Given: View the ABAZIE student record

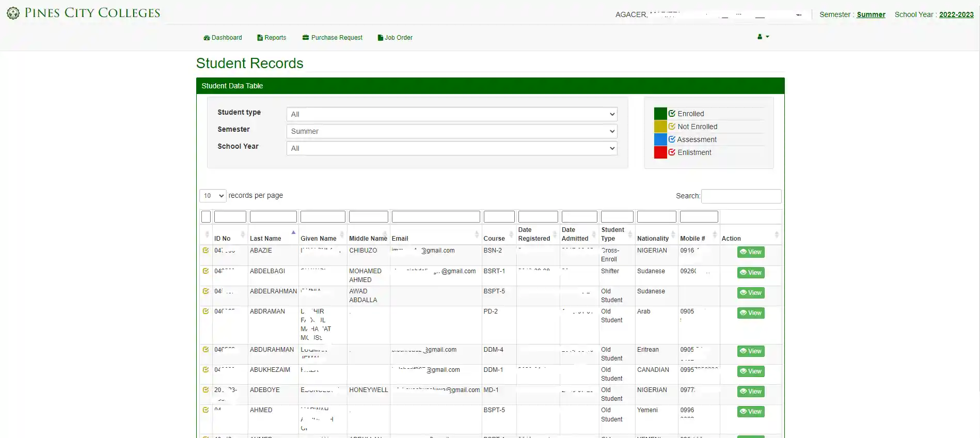Looking at the screenshot, I should pyautogui.click(x=751, y=252).
